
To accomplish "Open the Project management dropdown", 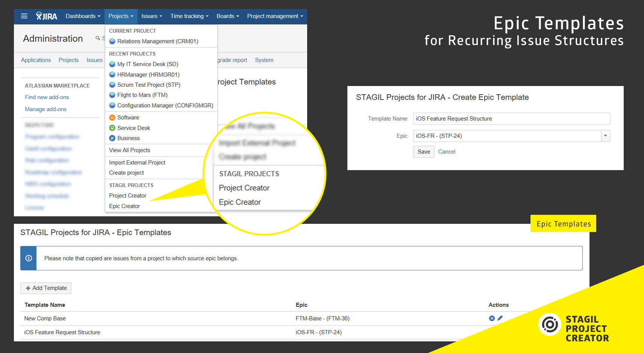I will tap(275, 16).
